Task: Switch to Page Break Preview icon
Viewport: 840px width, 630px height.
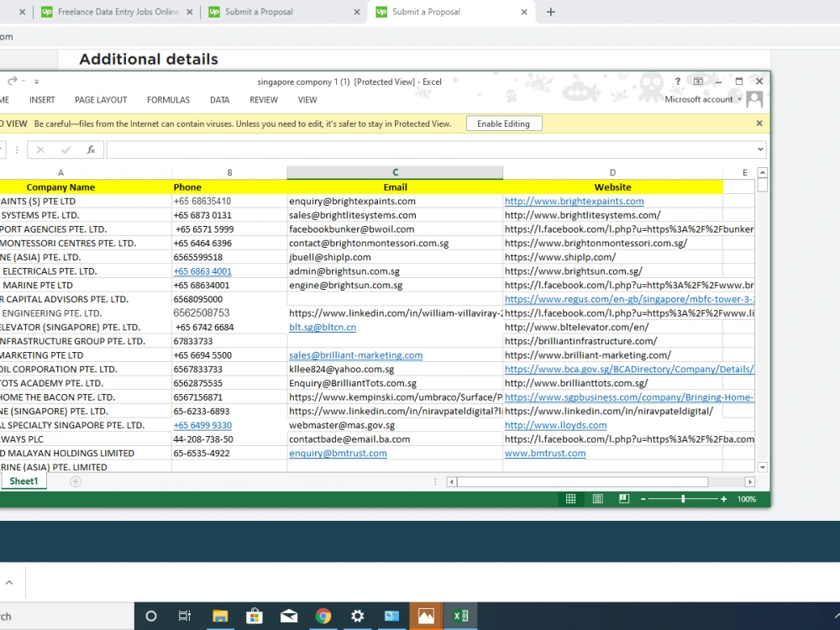Action: tap(623, 499)
